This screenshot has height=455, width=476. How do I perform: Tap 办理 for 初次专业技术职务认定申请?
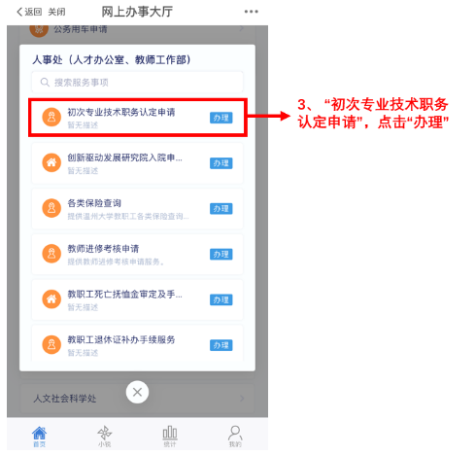[x=221, y=118]
